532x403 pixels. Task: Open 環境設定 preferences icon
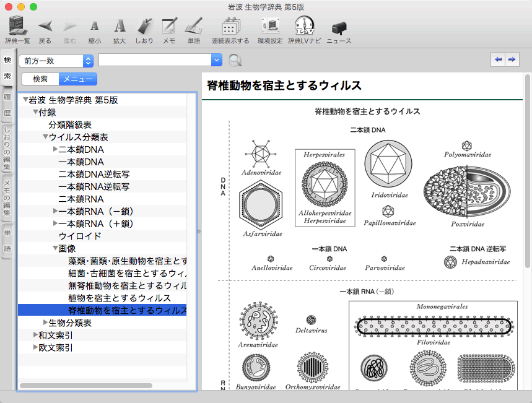[270, 27]
